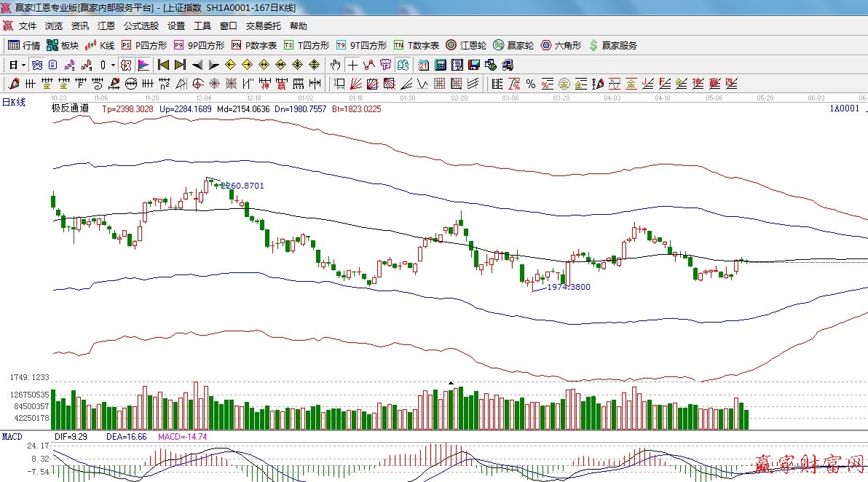Click the red floppy disk save icon

[474, 65]
